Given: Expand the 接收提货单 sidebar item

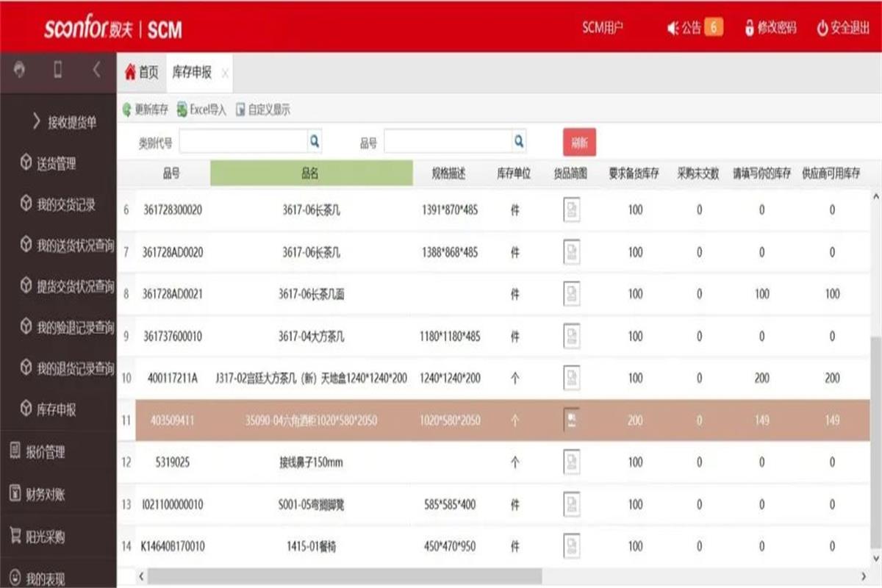Looking at the screenshot, I should 65,122.
